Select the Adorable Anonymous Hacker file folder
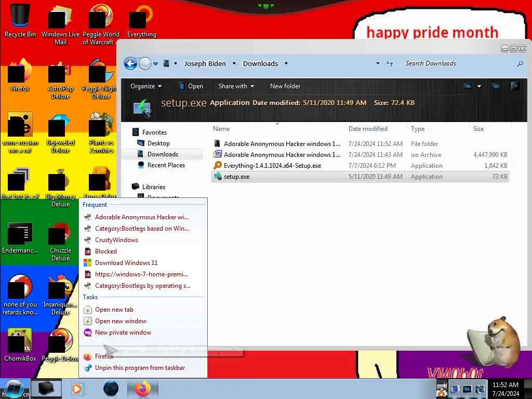 [360, 144]
